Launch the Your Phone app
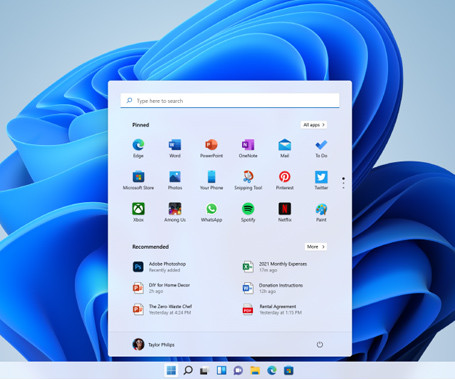The width and height of the screenshot is (455, 380). point(211,180)
